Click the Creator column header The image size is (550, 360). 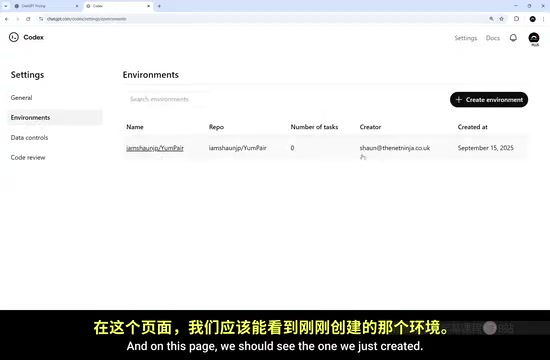tap(370, 127)
